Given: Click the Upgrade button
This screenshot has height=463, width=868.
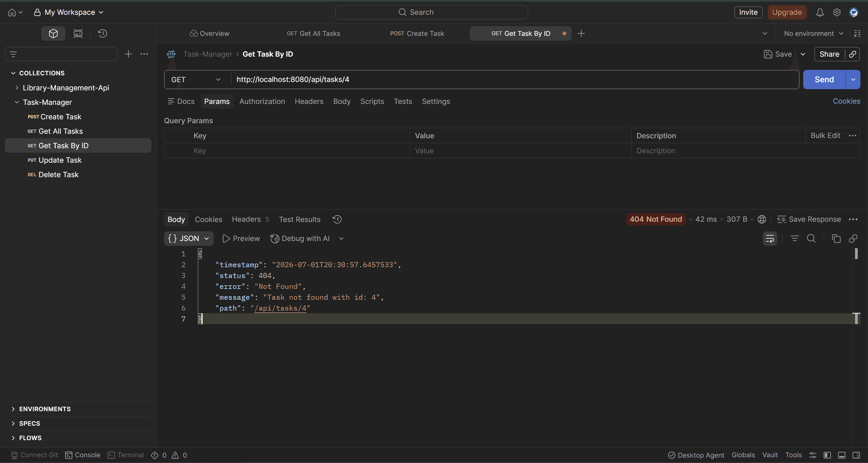Looking at the screenshot, I should [x=787, y=12].
